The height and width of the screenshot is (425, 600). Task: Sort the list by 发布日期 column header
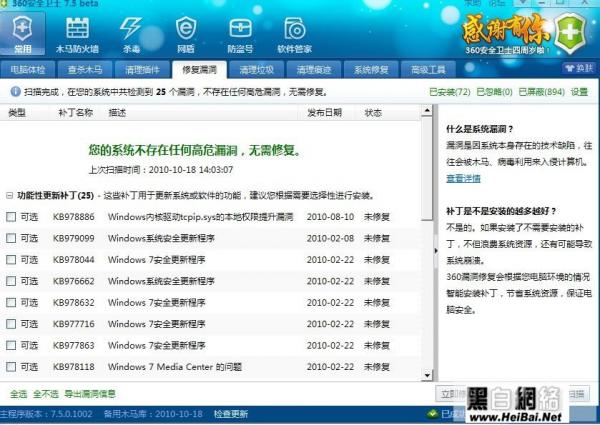(329, 113)
